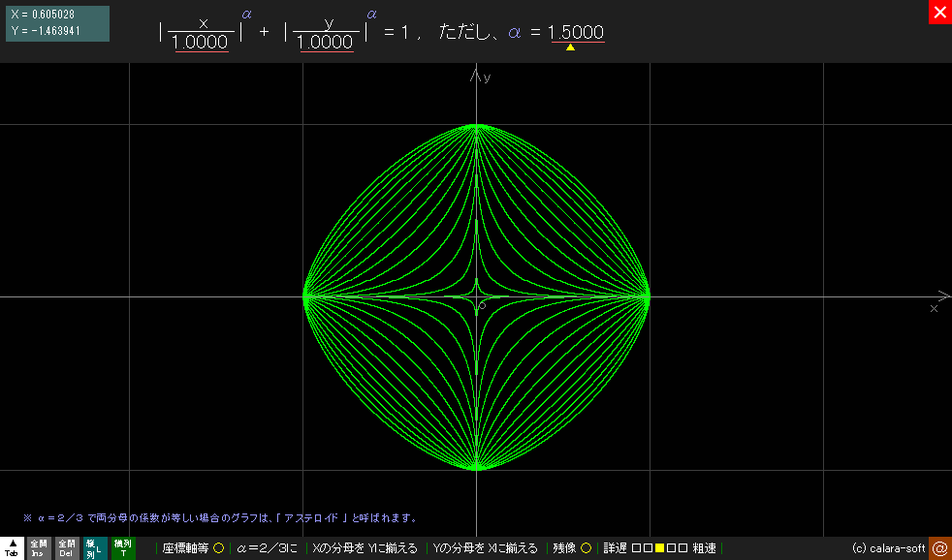
Task: Click α=2/3に preset button
Action: (267, 548)
